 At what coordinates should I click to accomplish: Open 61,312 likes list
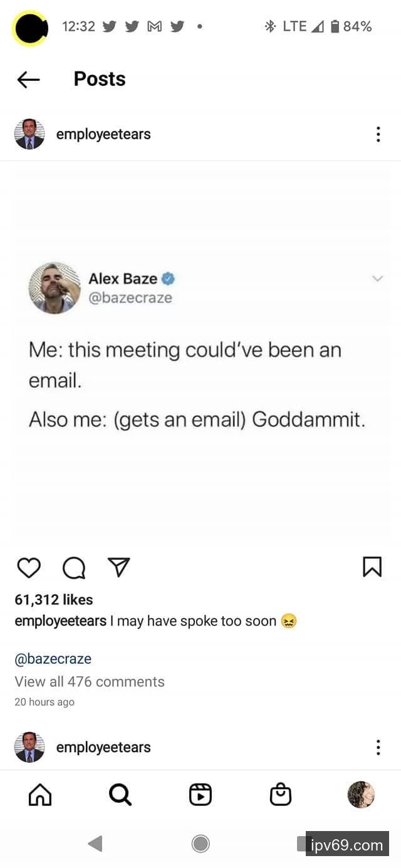pos(54,600)
